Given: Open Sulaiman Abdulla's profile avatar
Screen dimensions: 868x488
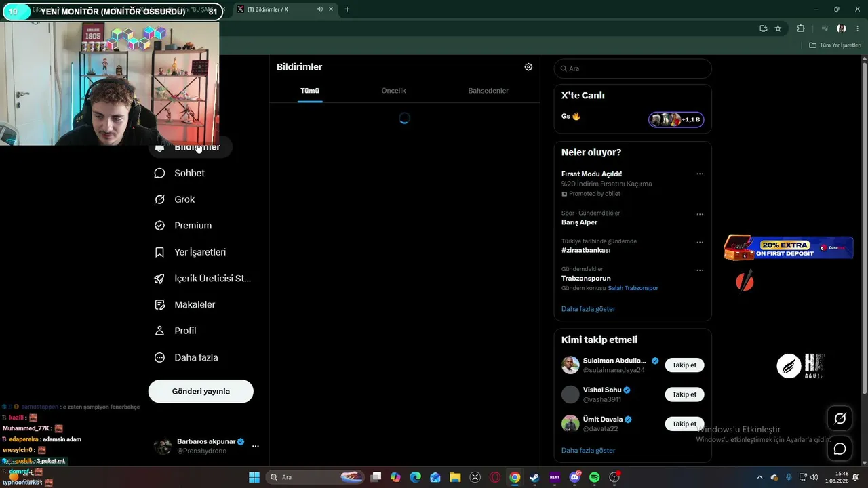Looking at the screenshot, I should (570, 365).
